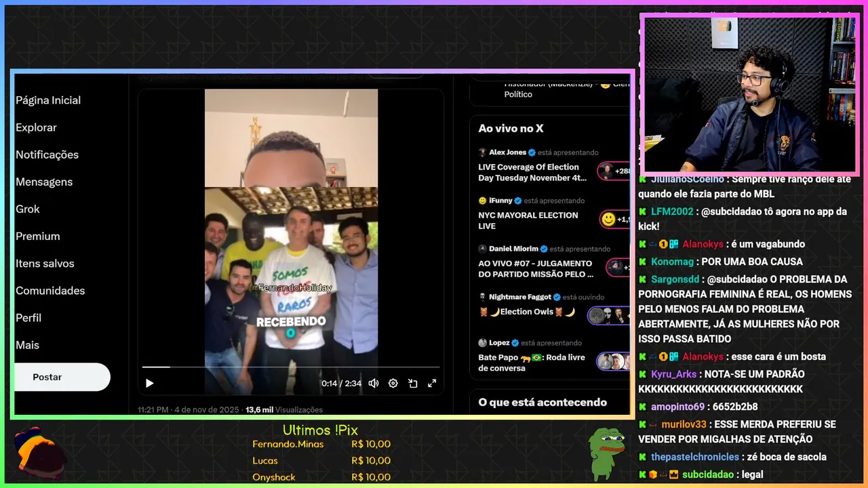Open Grok from sidebar

pos(28,209)
